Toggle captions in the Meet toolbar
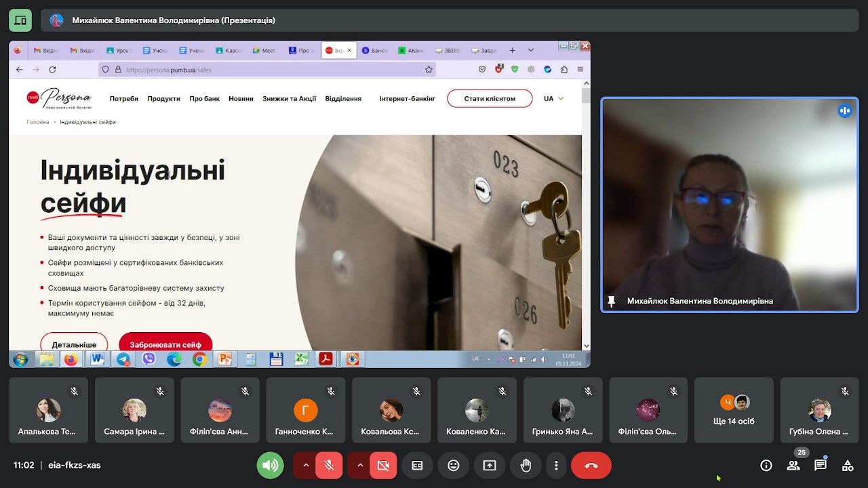Screen dimensions: 868x488 click(x=417, y=466)
